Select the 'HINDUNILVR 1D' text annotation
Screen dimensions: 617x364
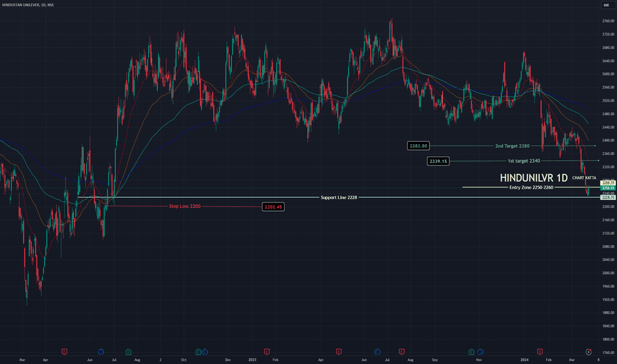(x=534, y=178)
